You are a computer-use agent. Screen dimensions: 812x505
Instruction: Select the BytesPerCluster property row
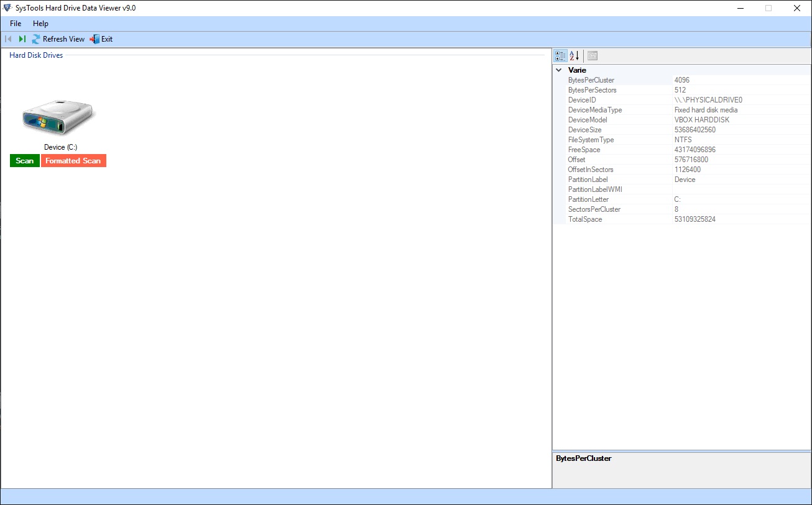[681, 80]
